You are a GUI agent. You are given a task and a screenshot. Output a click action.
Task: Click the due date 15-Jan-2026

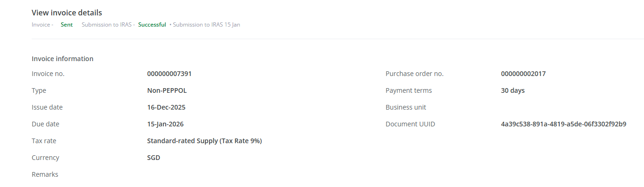pyautogui.click(x=165, y=124)
